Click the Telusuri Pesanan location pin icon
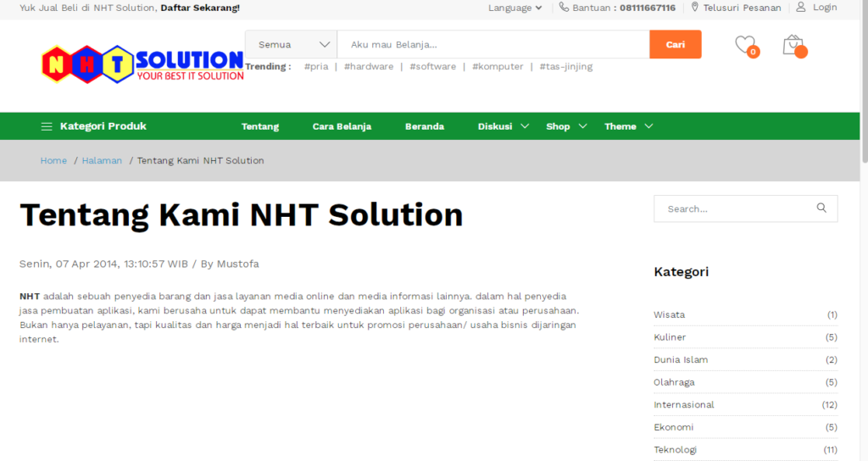The width and height of the screenshot is (868, 461). [x=695, y=8]
